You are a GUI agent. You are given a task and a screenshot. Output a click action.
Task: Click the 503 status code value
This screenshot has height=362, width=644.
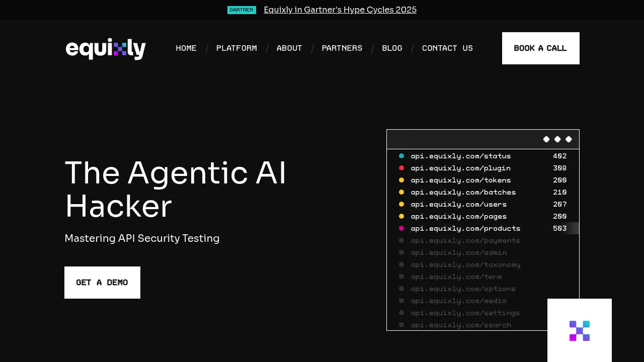click(x=560, y=228)
